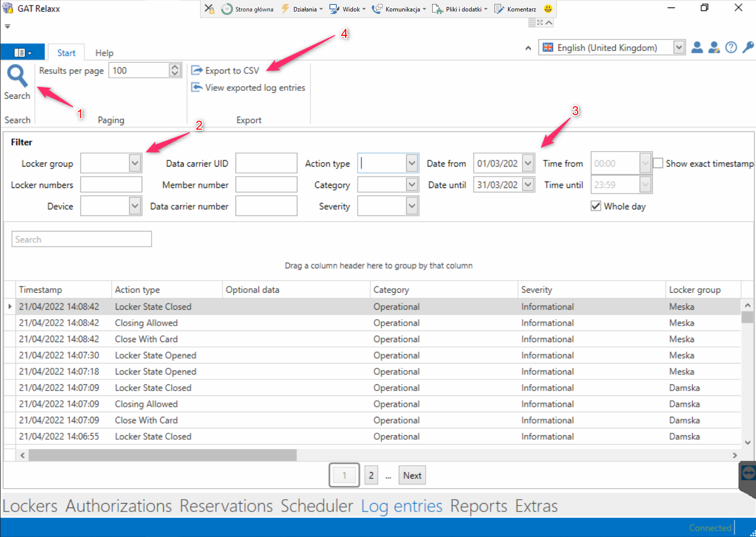Uncheck the Whole day checkbox
Viewport: 756px width, 537px height.
(596, 206)
